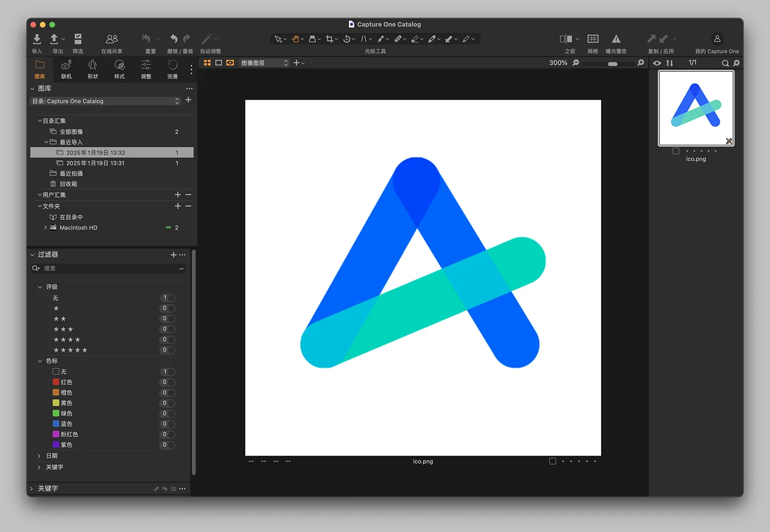Check the color tag box under thumbnail

click(x=676, y=151)
